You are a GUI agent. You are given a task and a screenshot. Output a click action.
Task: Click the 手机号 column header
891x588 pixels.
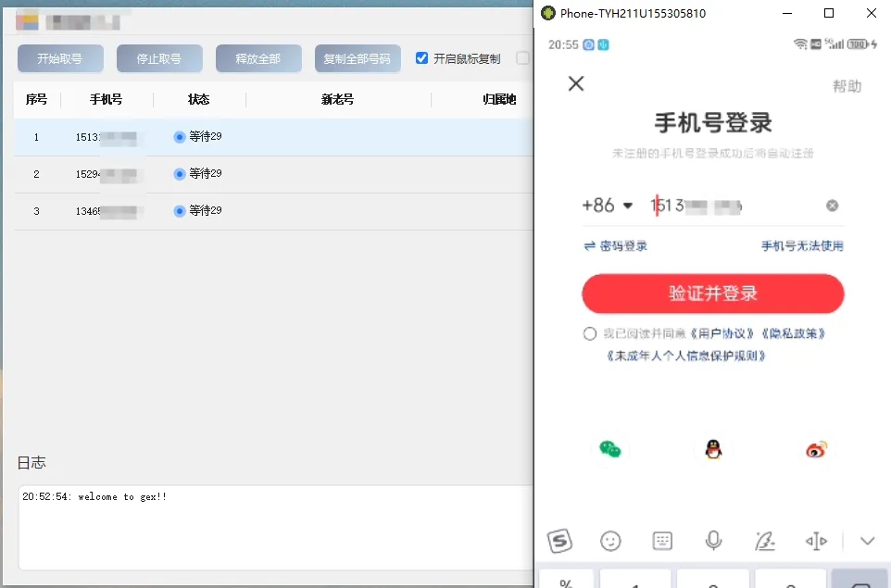107,100
